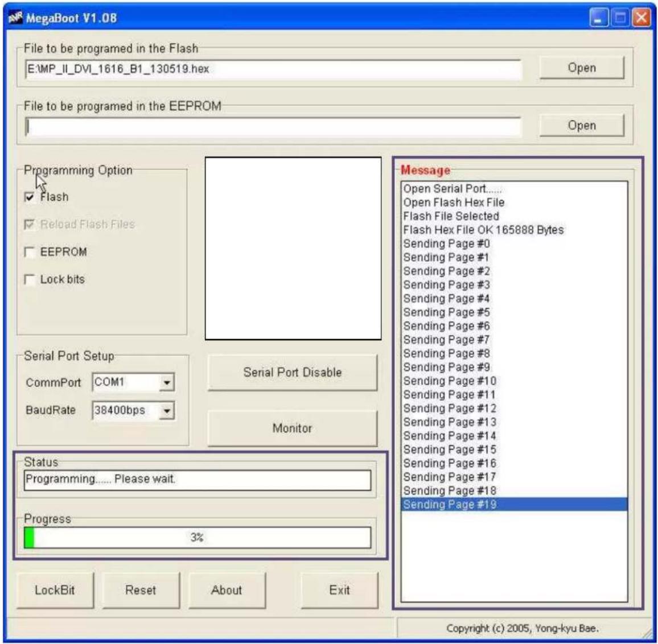The height and width of the screenshot is (644, 658).
Task: Click the copyright Yong-kyu Bae status text
Action: 522,628
